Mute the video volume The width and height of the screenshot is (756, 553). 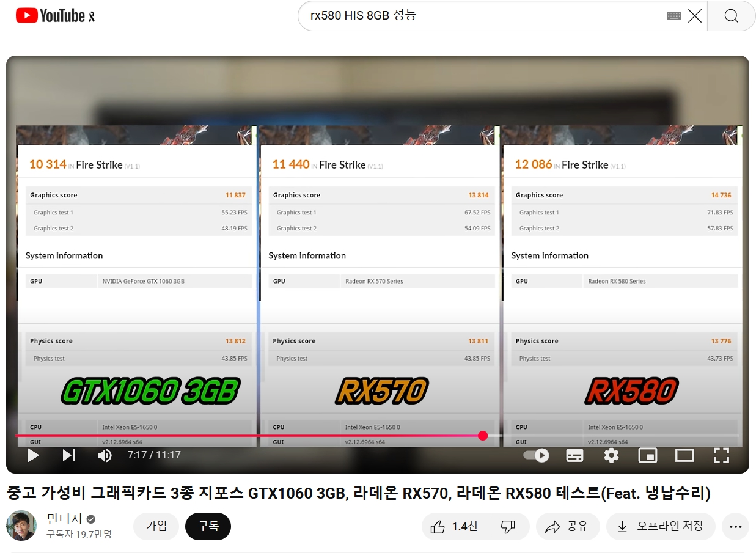click(105, 455)
